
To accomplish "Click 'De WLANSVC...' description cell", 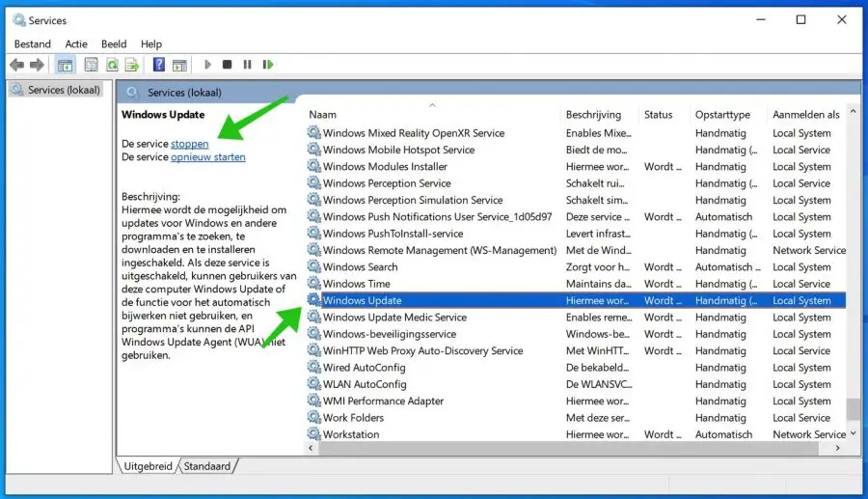I will [598, 384].
